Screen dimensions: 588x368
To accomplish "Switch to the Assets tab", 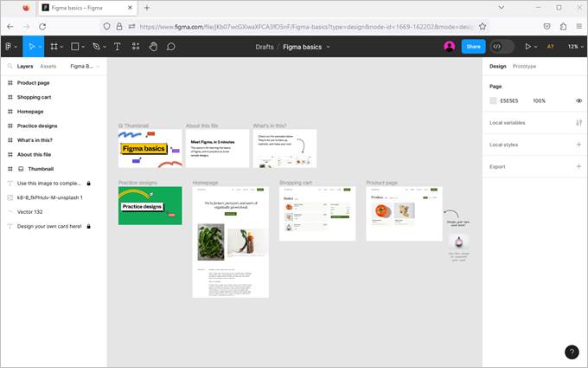I will click(x=48, y=66).
